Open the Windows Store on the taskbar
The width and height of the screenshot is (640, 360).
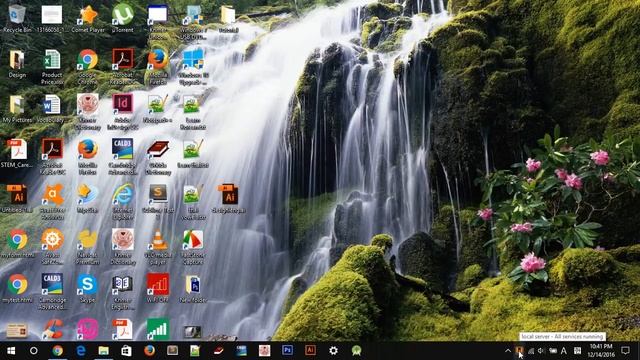click(127, 351)
